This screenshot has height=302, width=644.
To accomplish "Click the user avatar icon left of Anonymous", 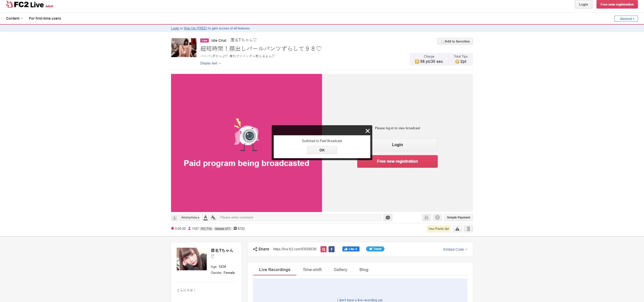I will [x=175, y=218].
